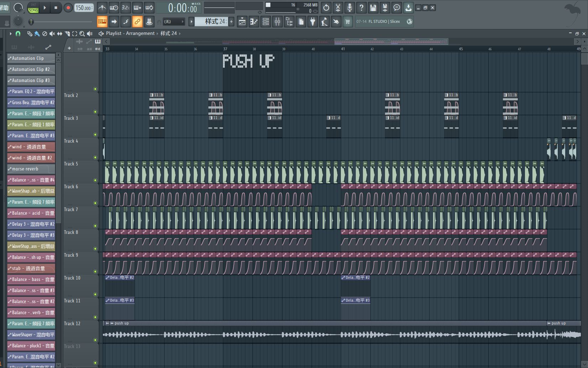Toggle loop recording button
The height and width of the screenshot is (368, 588).
pyautogui.click(x=149, y=7)
